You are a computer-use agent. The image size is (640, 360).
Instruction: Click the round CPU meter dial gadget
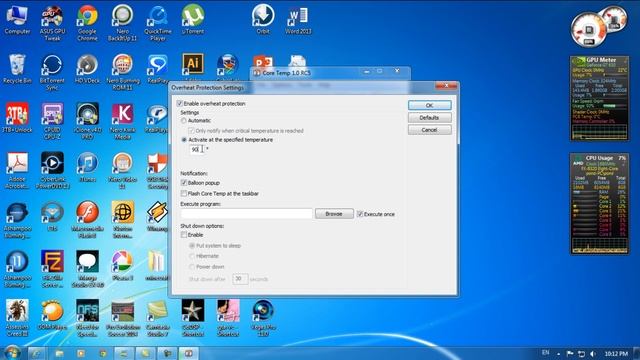tap(589, 31)
